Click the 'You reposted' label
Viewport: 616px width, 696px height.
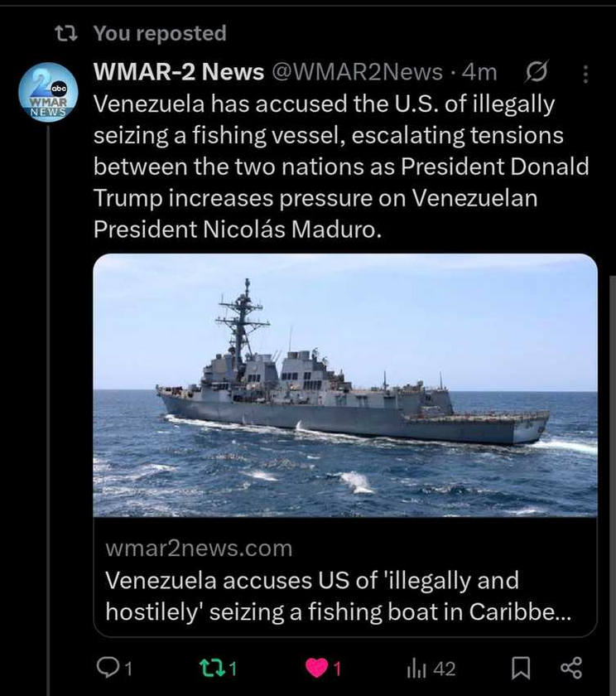(x=160, y=33)
